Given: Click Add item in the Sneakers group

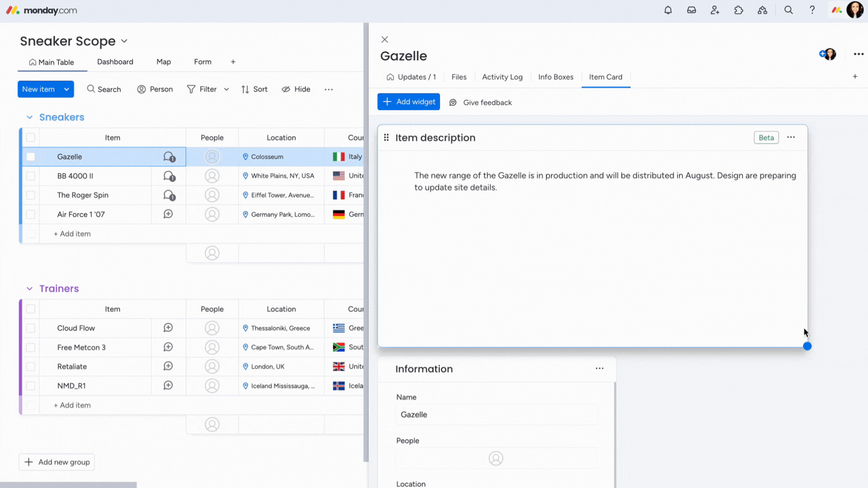Looking at the screenshot, I should coord(72,234).
